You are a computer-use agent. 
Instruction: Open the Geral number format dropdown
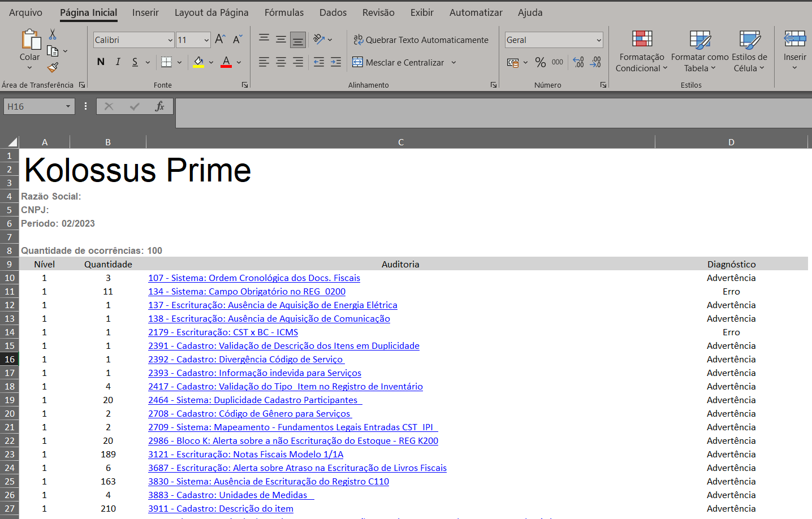click(x=599, y=40)
